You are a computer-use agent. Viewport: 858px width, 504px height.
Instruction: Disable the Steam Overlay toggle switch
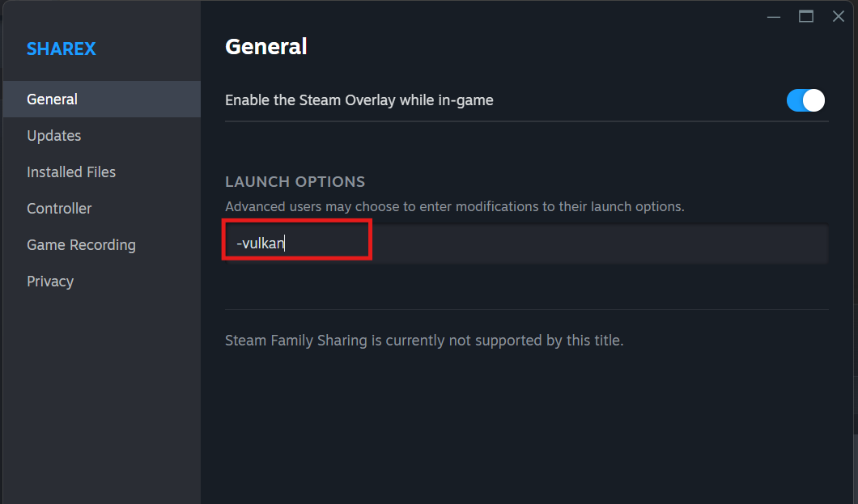click(x=805, y=100)
